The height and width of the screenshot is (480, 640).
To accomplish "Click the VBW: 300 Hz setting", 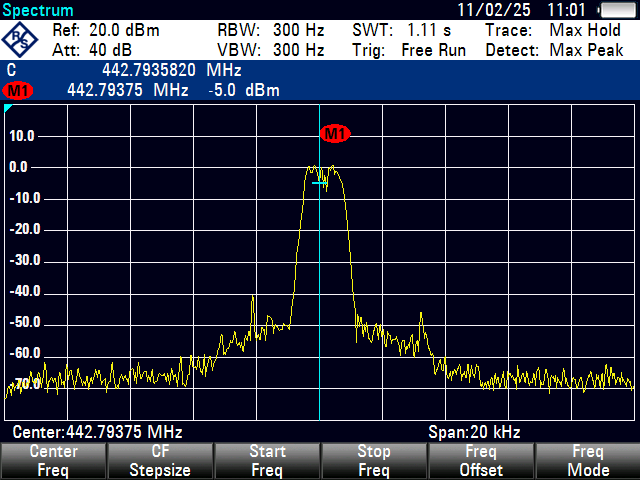I will coord(271,50).
